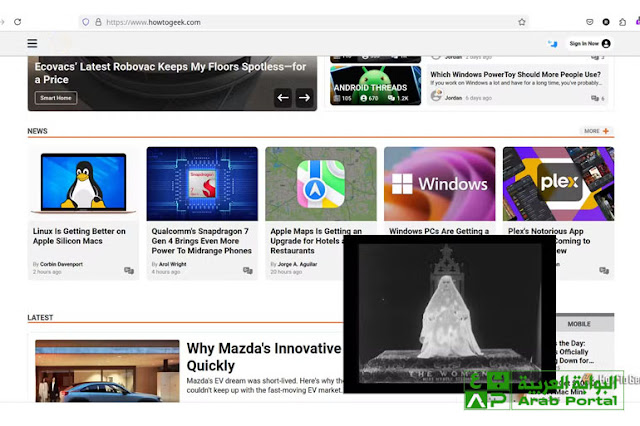Screen dimensions: 640x426
Task: Click '20 hours ago' on Apple Maps card
Action: (286, 272)
